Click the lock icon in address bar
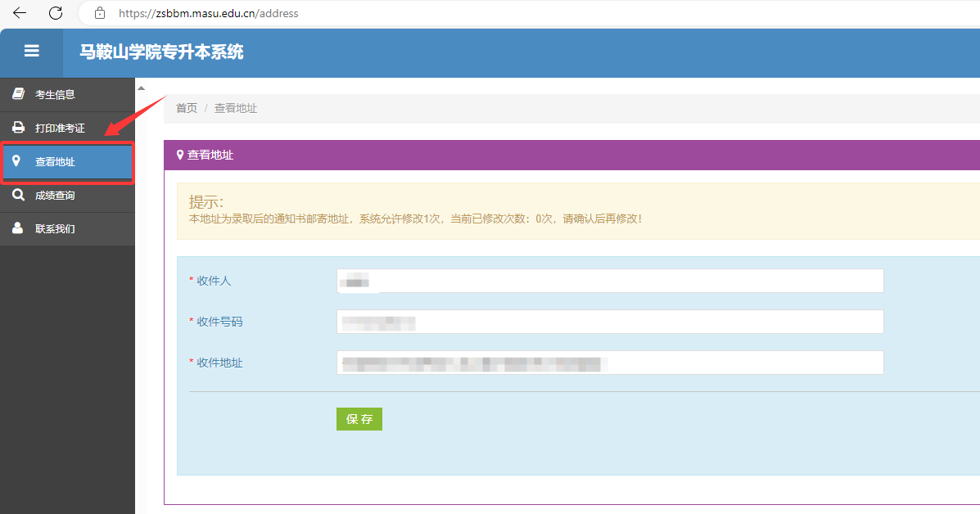Screen dimensions: 980x514 (100, 13)
